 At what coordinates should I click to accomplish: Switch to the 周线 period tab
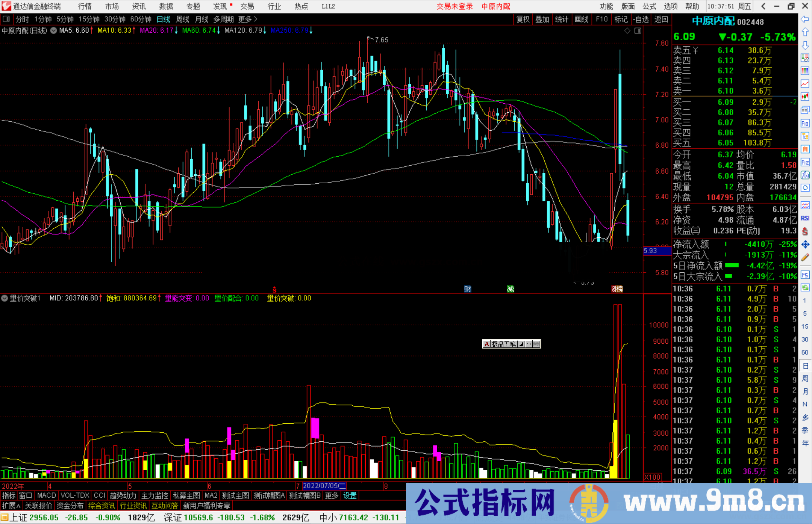(183, 19)
